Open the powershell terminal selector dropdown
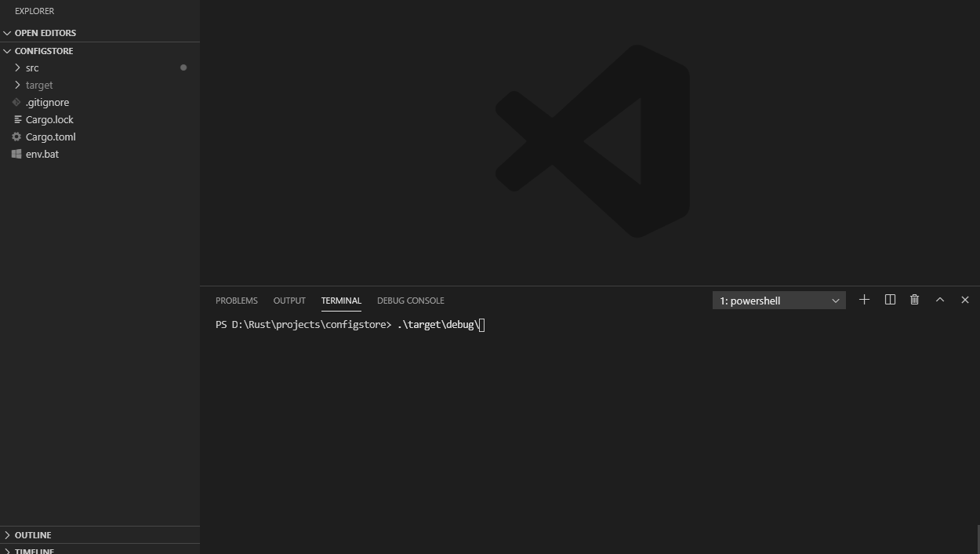980x554 pixels. coord(779,301)
